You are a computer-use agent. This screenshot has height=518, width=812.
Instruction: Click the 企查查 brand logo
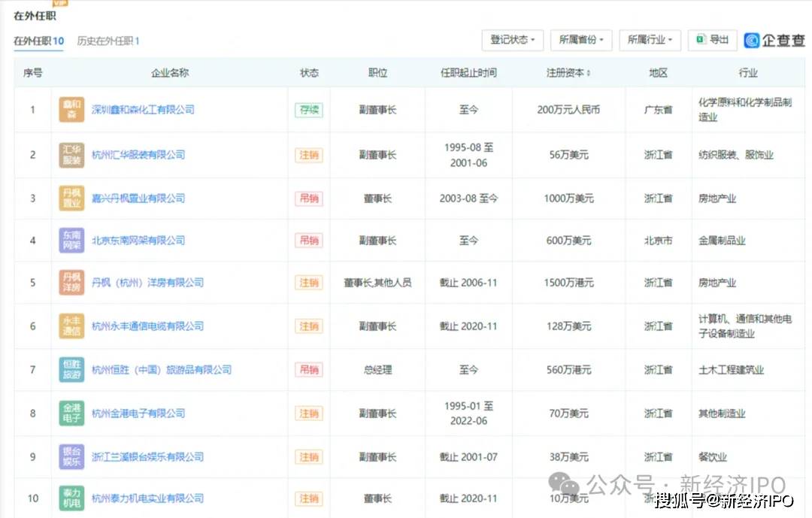point(774,41)
